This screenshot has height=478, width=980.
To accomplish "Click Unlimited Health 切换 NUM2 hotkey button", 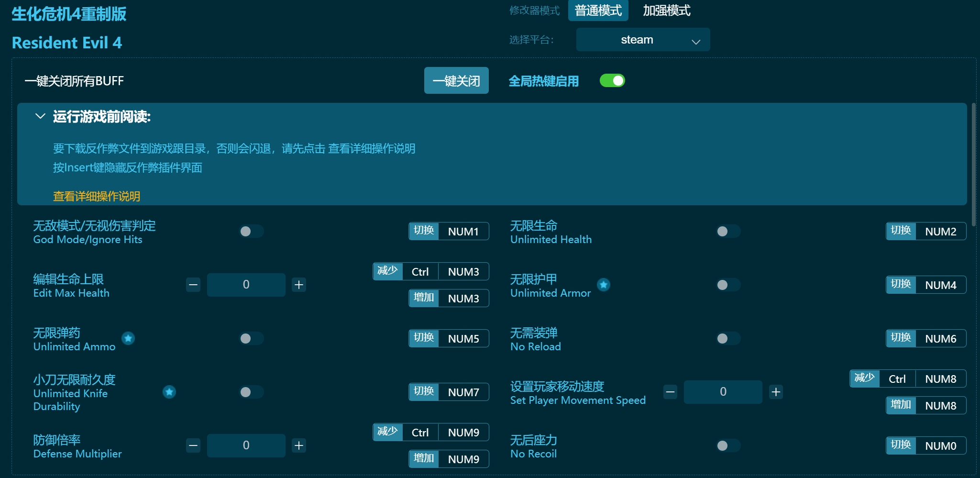I will coord(926,231).
